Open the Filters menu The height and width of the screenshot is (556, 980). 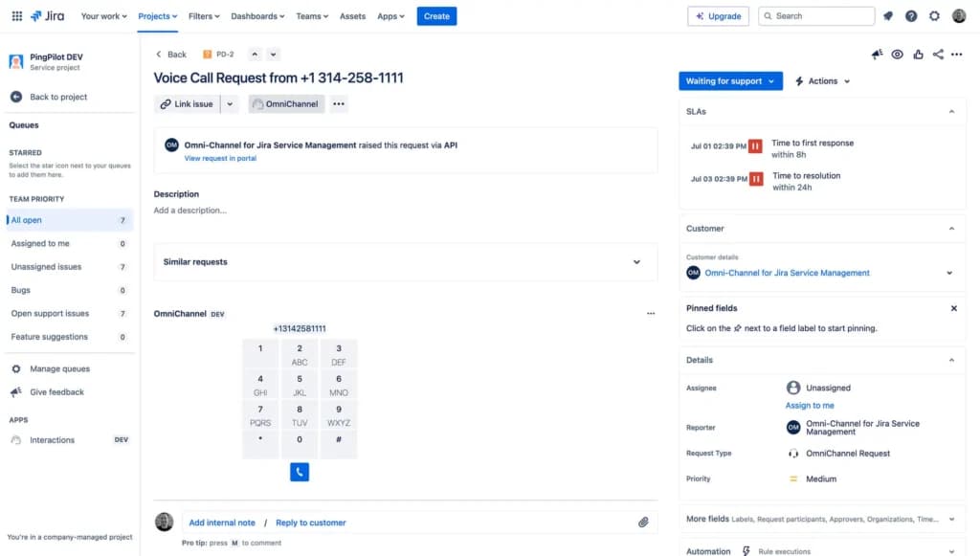click(204, 16)
